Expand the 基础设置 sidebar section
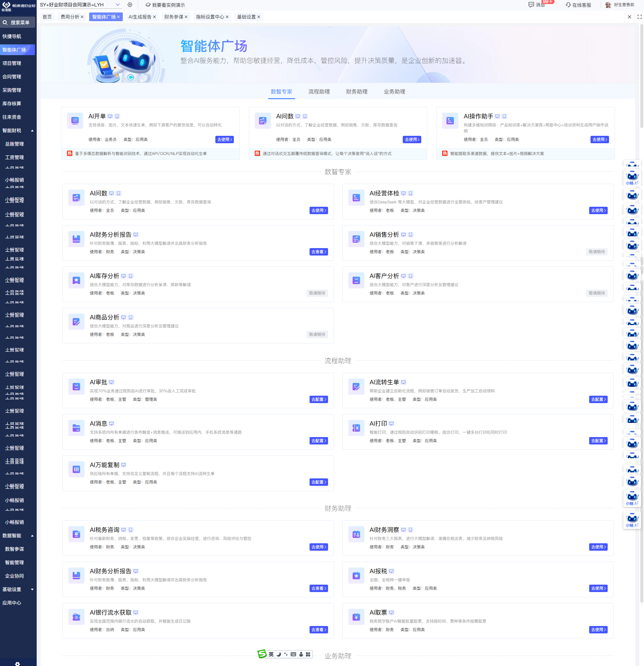The height and width of the screenshot is (666, 644). pyautogui.click(x=33, y=589)
